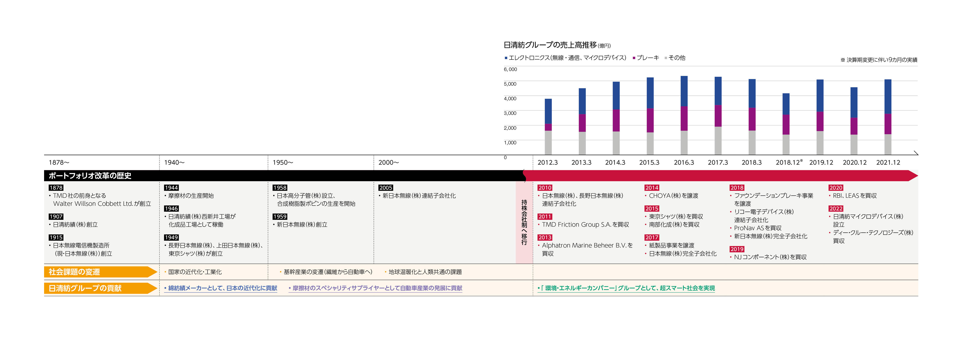Image resolution: width=980 pixels, height=347 pixels.
Task: Click the 1940～ era heading
Action: (x=174, y=162)
